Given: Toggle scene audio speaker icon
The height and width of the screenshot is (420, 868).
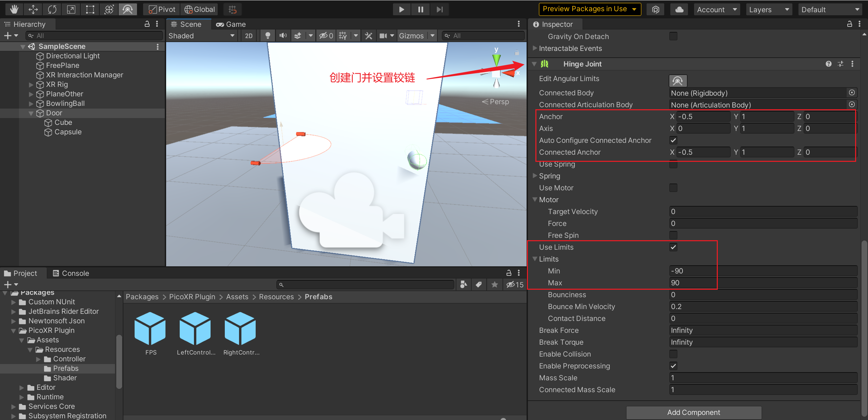Looking at the screenshot, I should click(x=283, y=36).
